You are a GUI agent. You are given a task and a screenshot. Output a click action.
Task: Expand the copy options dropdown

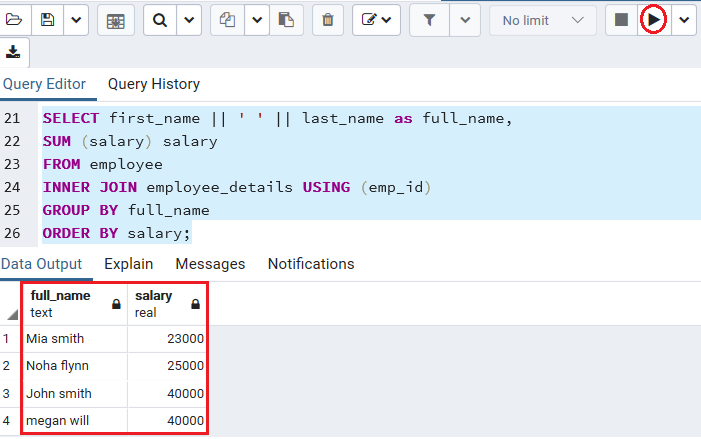(257, 20)
